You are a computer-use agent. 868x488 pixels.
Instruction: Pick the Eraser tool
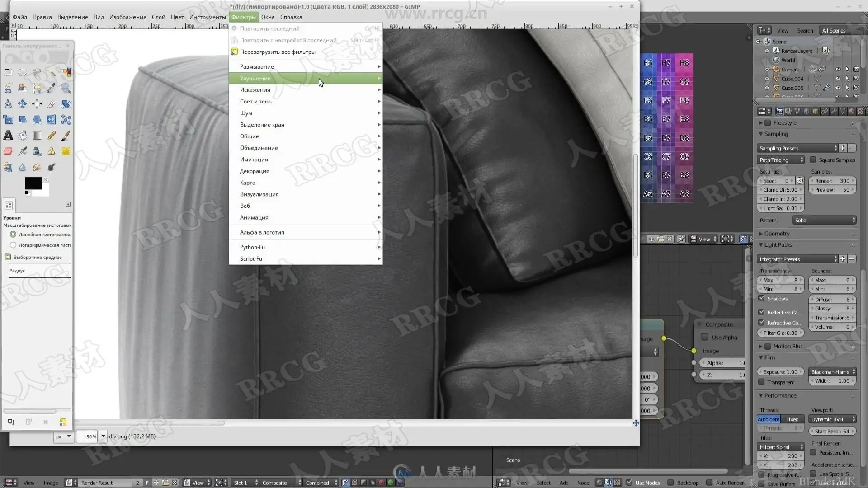pos(8,151)
